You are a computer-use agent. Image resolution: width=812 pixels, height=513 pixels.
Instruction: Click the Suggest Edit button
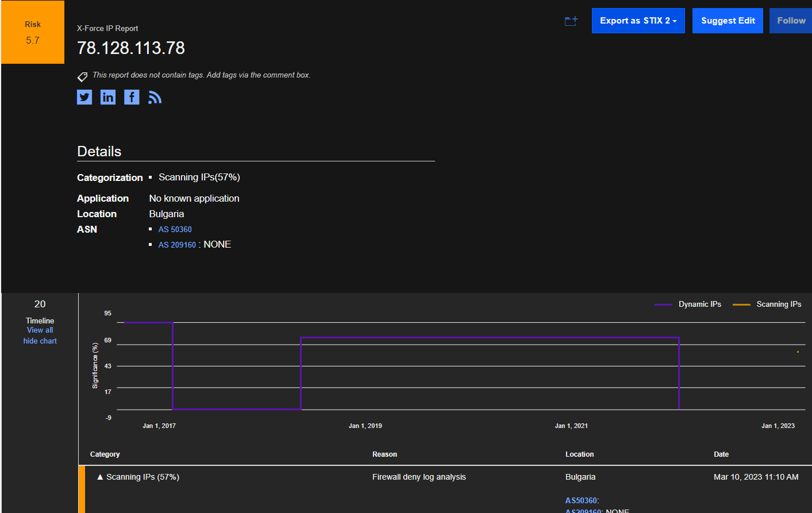pos(728,21)
